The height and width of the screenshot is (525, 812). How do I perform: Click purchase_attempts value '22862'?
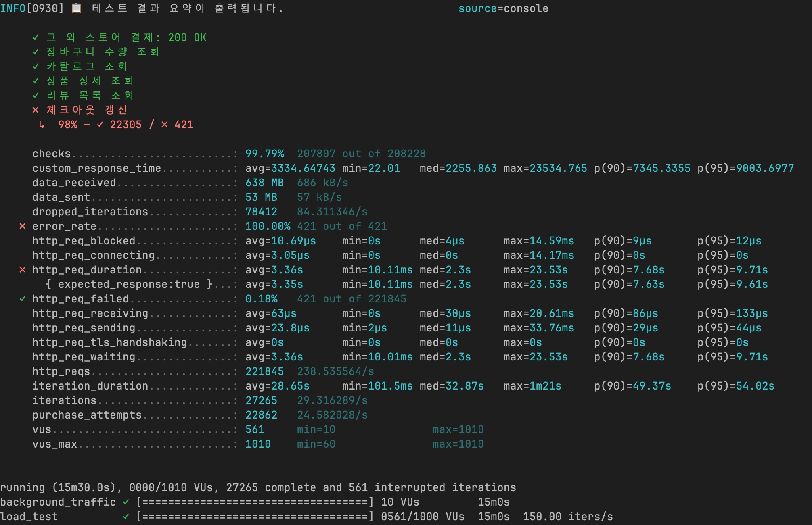[261, 415]
